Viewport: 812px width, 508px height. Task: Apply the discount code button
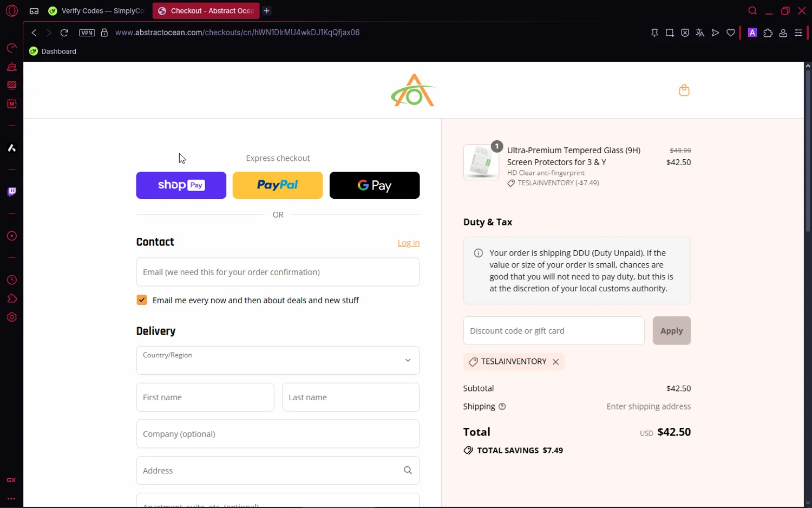coord(672,331)
